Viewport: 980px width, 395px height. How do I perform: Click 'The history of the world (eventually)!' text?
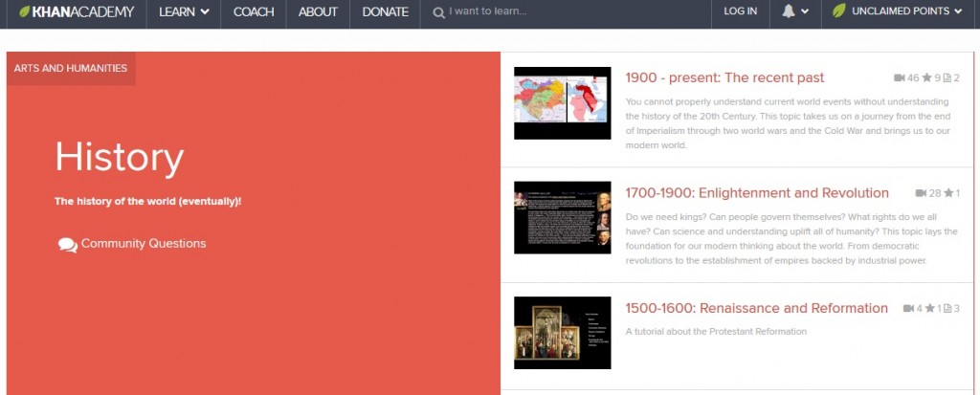point(147,201)
